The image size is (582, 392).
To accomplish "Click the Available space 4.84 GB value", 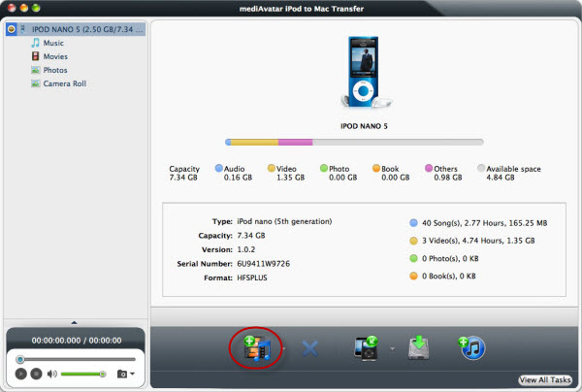I will tap(501, 178).
